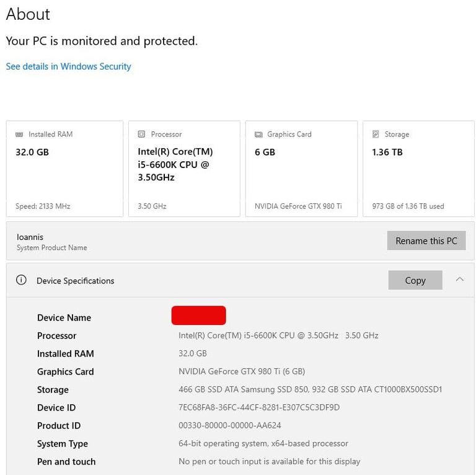Click the About page heading
476x475 pixels.
[28, 14]
